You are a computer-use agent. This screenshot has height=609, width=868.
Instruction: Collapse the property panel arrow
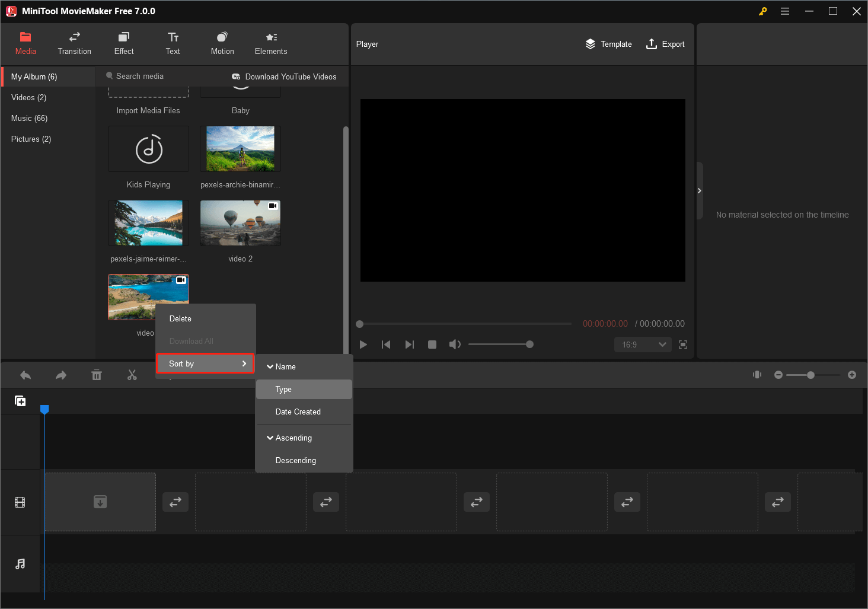click(700, 190)
